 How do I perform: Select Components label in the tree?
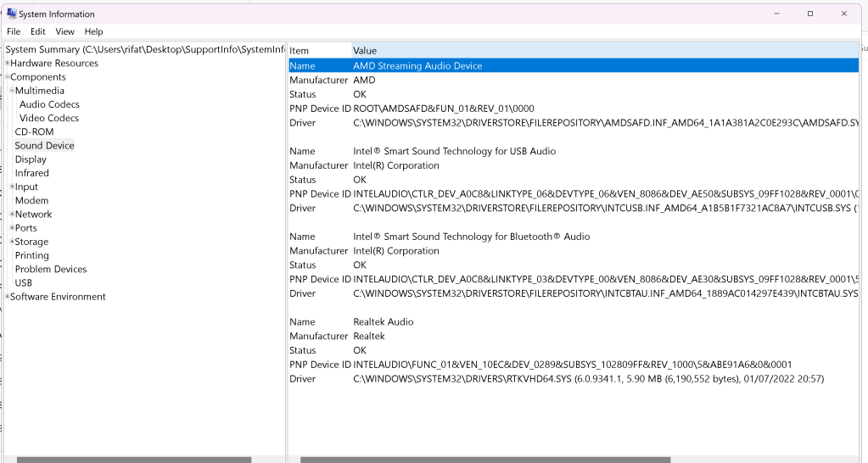coord(37,77)
